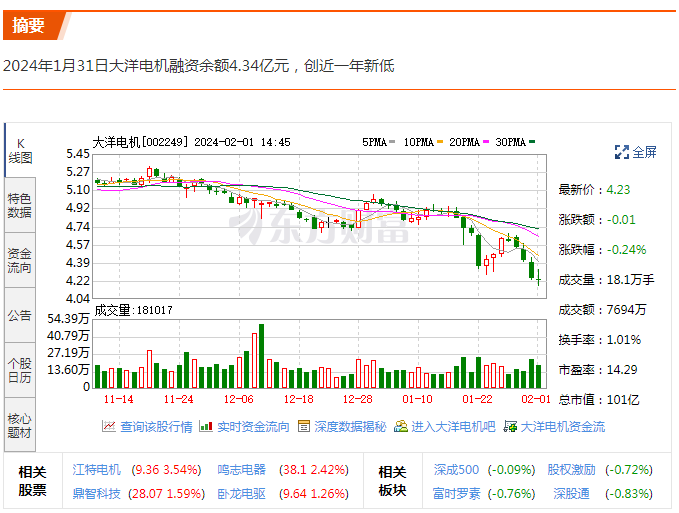The width and height of the screenshot is (679, 513).
Task: Open related sector 富时罗素
Action: [x=456, y=494]
